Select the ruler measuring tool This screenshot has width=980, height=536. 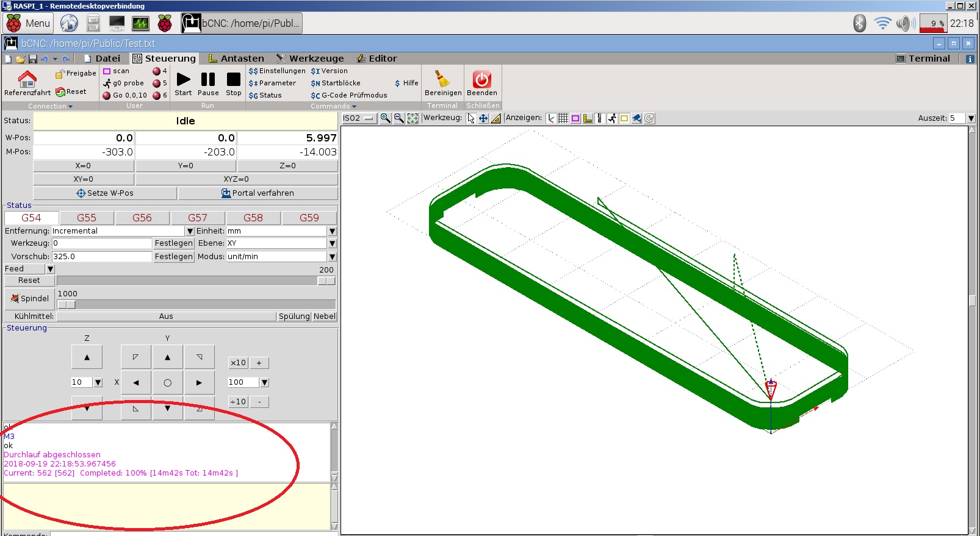point(496,118)
